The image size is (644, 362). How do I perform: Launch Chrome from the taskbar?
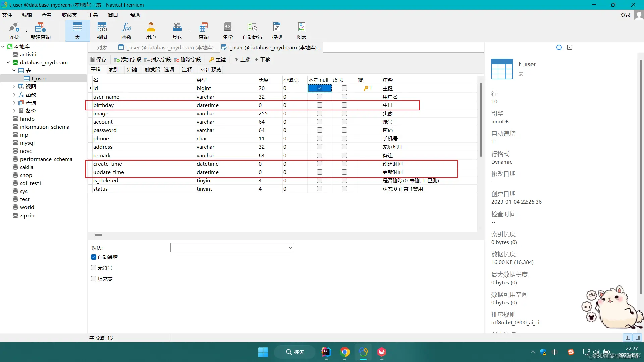pos(344,352)
